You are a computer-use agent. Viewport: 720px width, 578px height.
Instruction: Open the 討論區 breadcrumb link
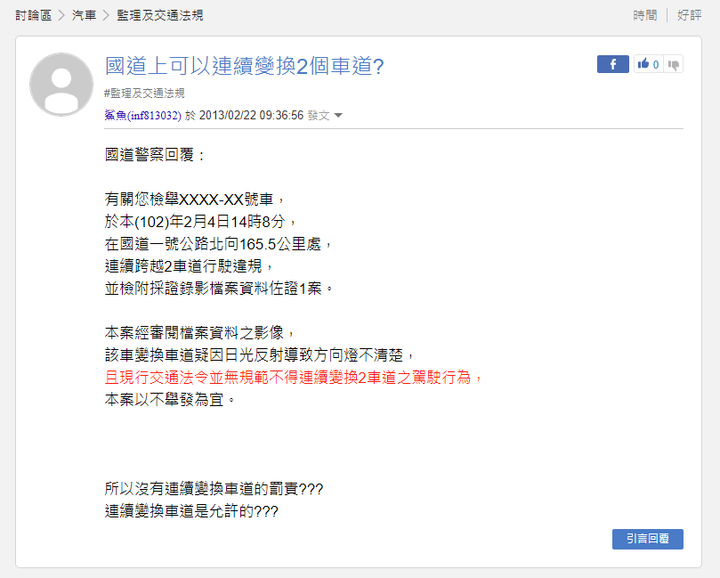[34, 15]
